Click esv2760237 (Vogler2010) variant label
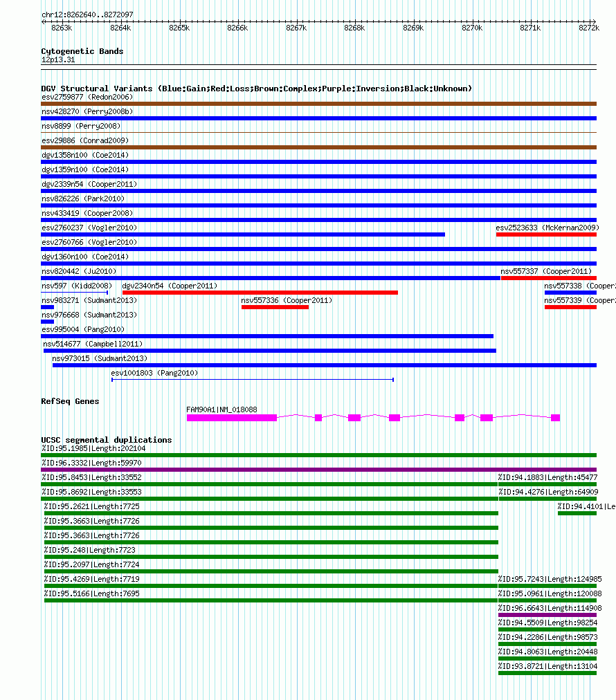This screenshot has width=616, height=700. coord(89,228)
